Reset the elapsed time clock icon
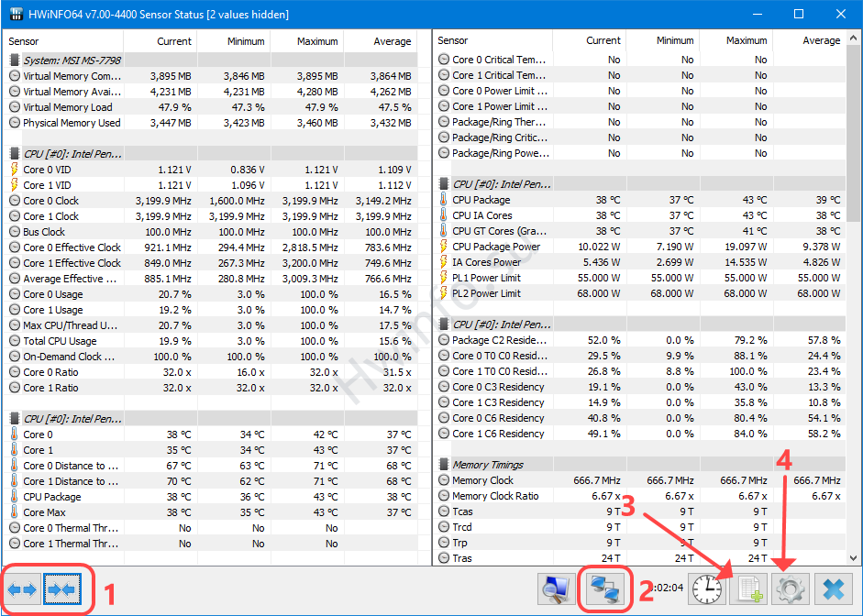 click(x=706, y=589)
